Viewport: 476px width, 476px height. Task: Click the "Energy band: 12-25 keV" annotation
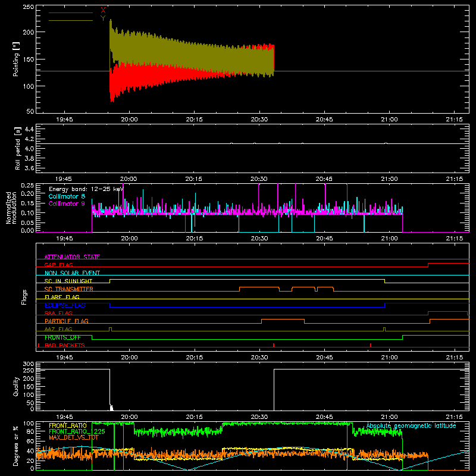click(x=86, y=189)
